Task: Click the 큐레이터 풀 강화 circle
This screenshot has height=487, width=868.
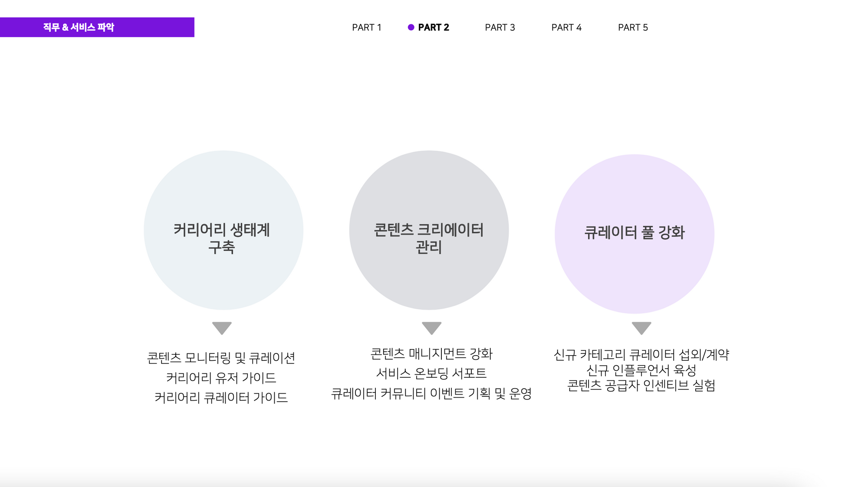Action: (635, 234)
